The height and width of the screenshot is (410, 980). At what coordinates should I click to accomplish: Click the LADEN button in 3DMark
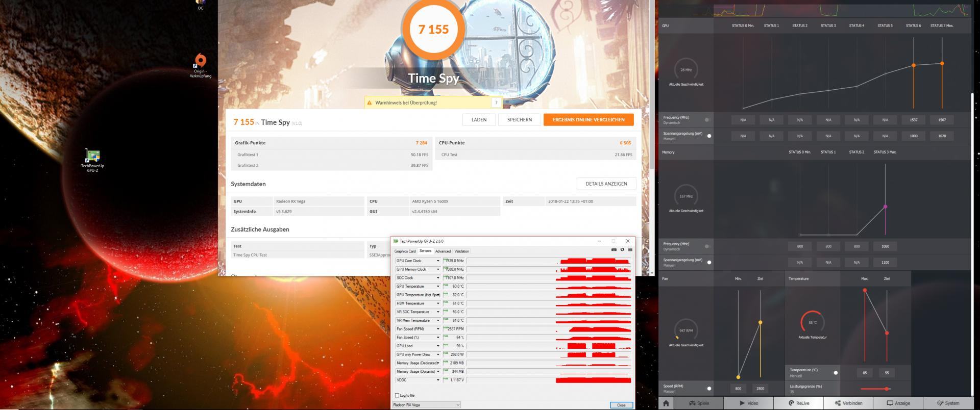pos(479,120)
